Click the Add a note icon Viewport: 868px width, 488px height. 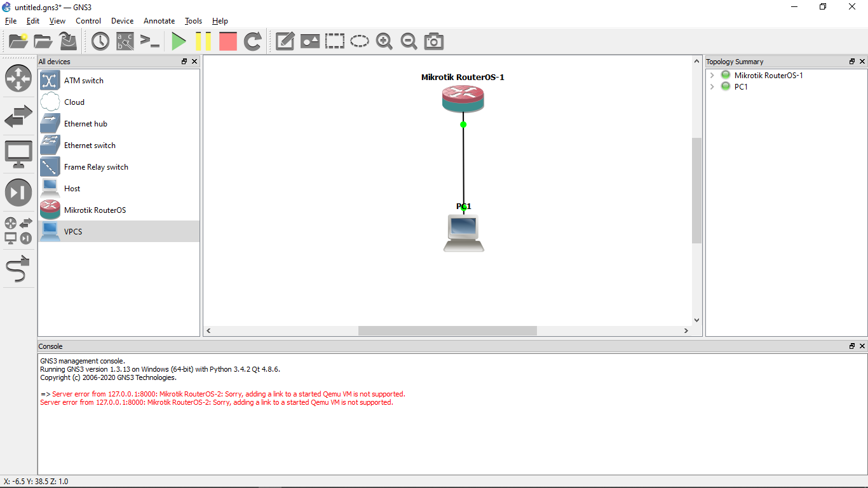(285, 41)
